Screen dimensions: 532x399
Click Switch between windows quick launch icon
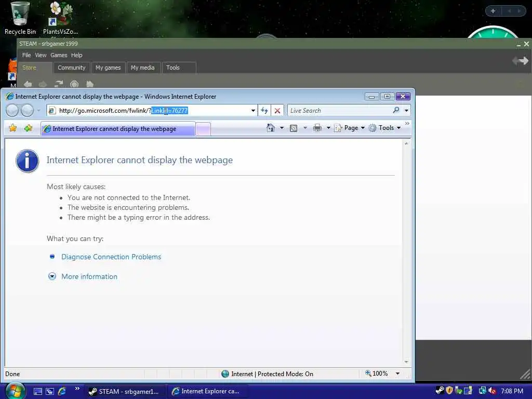pos(50,392)
